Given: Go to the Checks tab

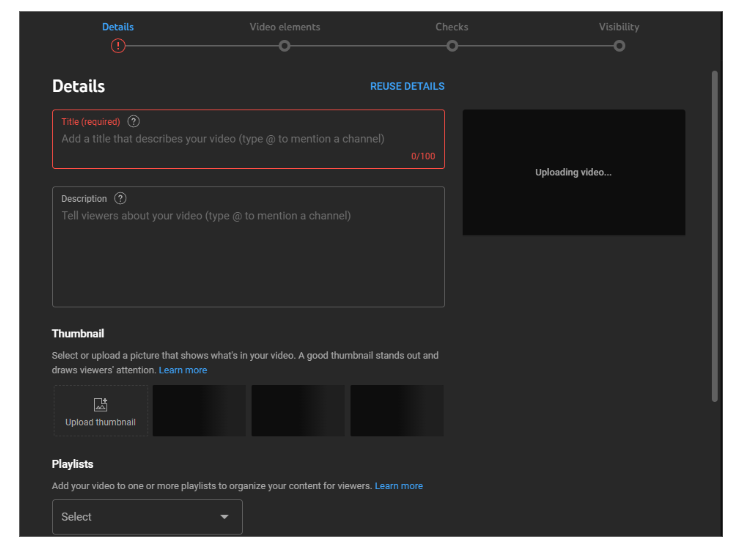Looking at the screenshot, I should (x=452, y=27).
